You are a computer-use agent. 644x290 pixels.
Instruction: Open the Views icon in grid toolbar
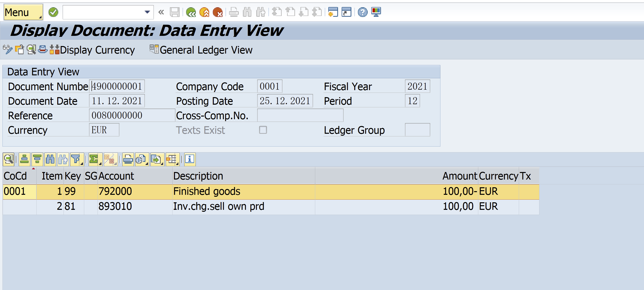pos(142,159)
